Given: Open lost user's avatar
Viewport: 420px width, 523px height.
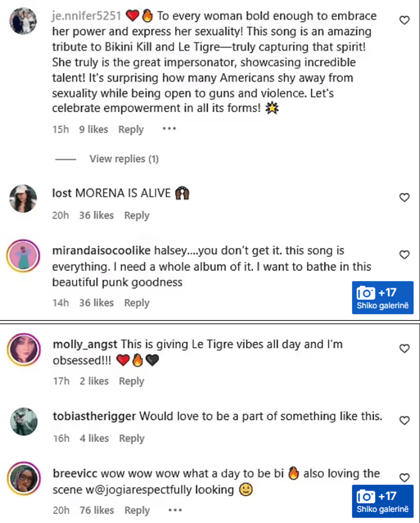Looking at the screenshot, I should [23, 198].
